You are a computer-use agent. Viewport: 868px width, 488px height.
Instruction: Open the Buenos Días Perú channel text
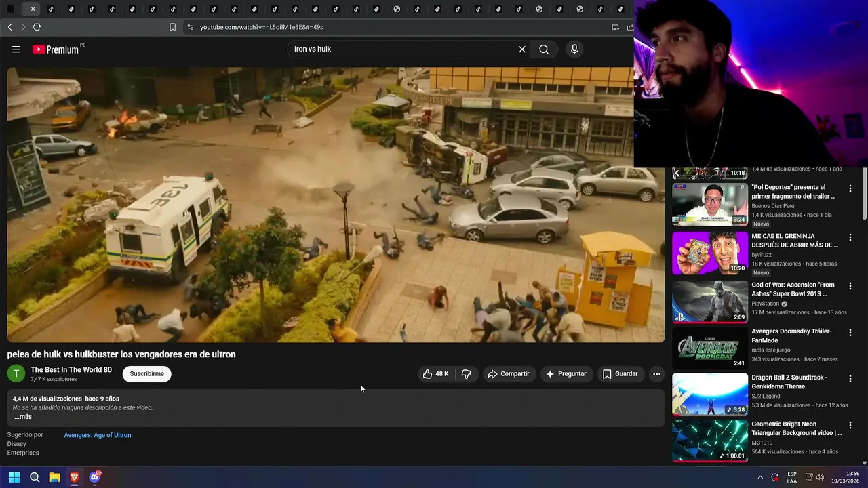tap(773, 206)
